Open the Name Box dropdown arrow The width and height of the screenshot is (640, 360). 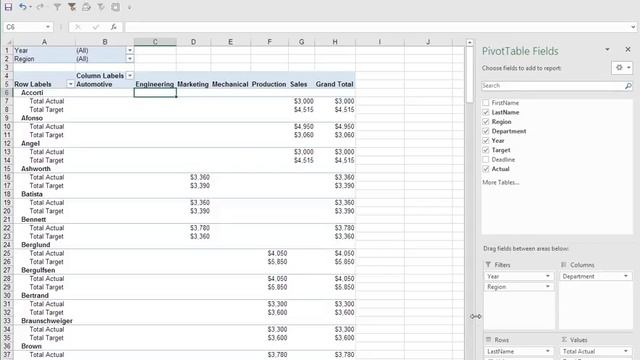coord(48,27)
